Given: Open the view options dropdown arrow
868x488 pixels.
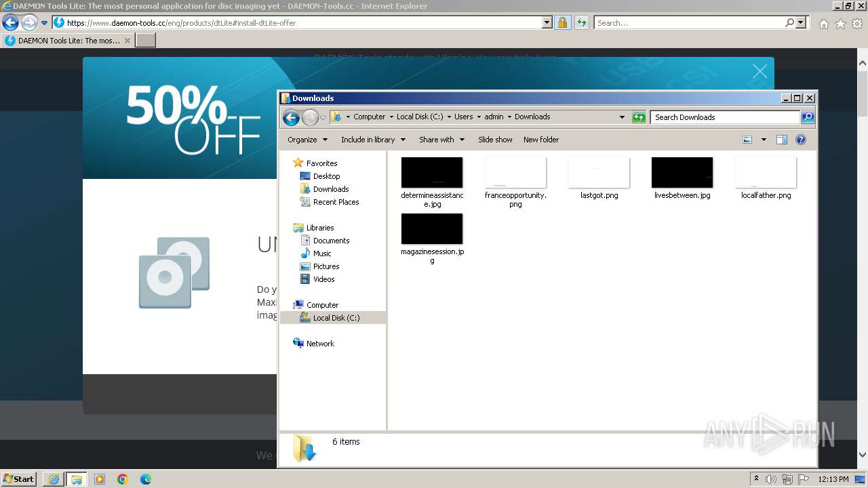Looking at the screenshot, I should click(764, 140).
